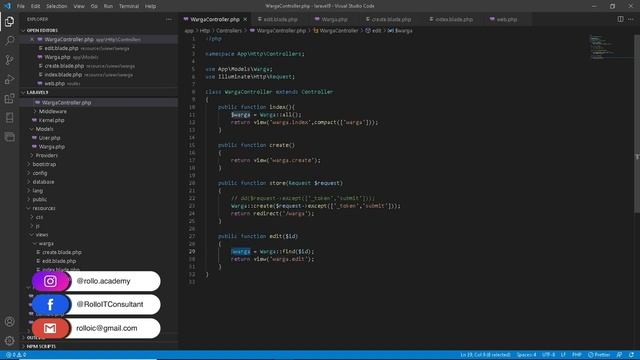Open the Help menu
Image resolution: width=640 pixels, height=360 pixels.
tap(150, 6)
